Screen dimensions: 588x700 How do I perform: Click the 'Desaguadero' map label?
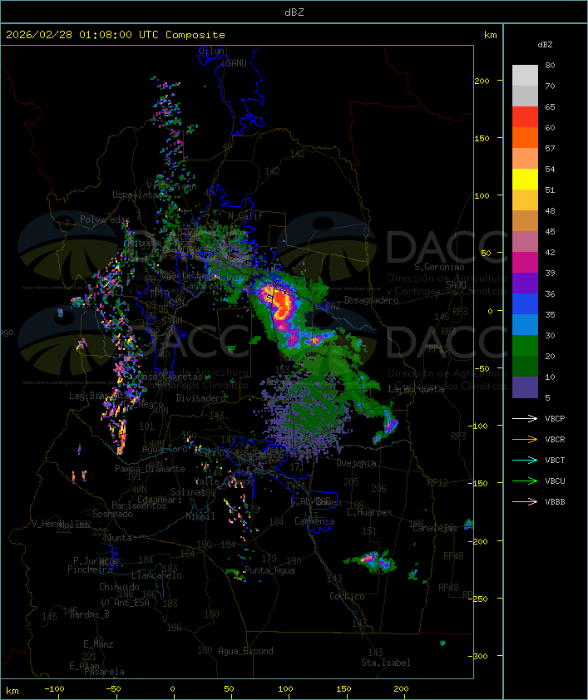pos(371,300)
